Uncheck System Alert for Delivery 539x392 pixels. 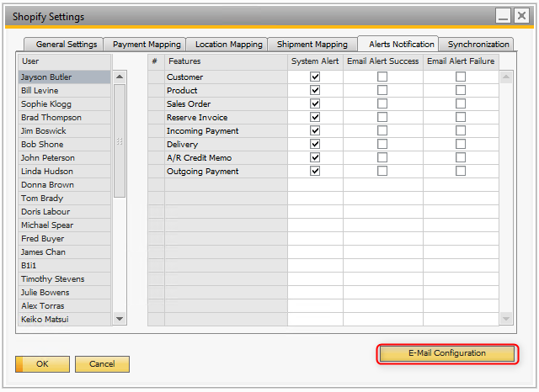315,144
